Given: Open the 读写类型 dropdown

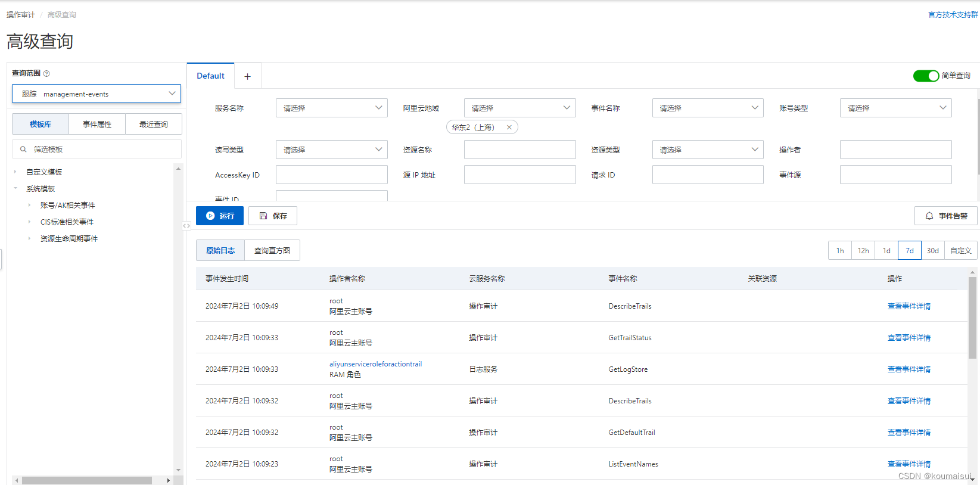Looking at the screenshot, I should tap(332, 150).
